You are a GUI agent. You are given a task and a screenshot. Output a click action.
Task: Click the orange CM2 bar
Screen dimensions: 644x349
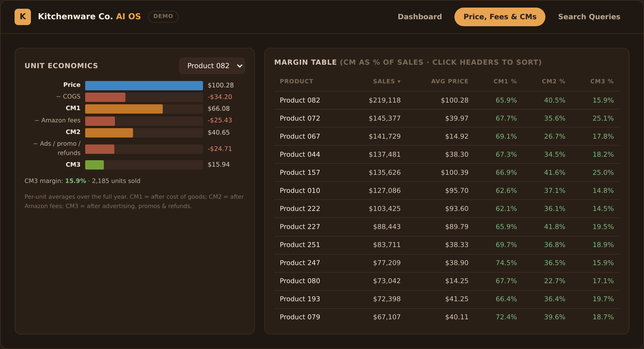pyautogui.click(x=109, y=133)
